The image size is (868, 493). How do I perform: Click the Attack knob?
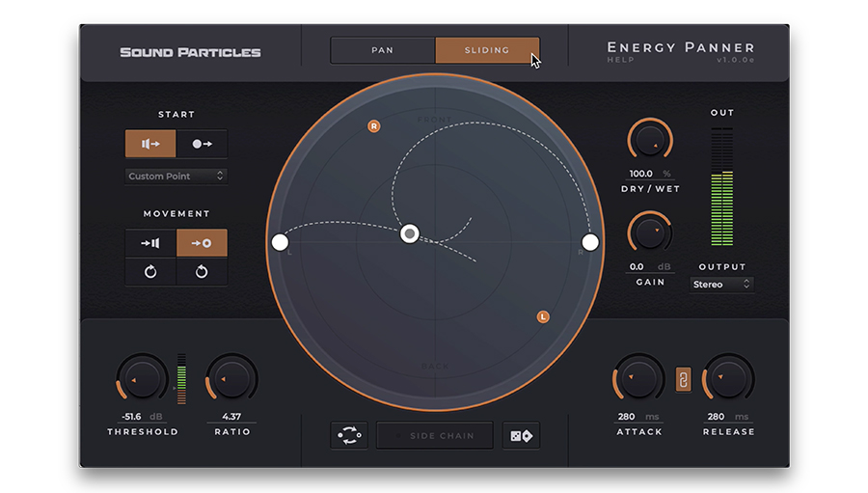pyautogui.click(x=638, y=379)
